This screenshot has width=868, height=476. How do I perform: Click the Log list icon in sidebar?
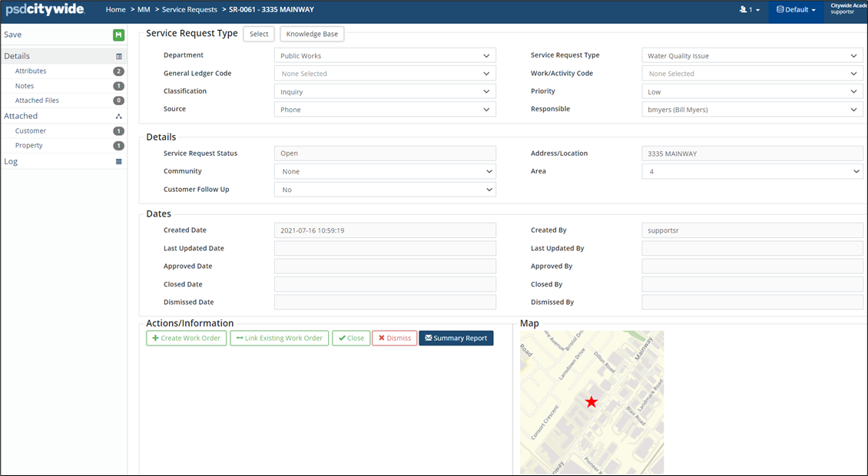point(118,162)
